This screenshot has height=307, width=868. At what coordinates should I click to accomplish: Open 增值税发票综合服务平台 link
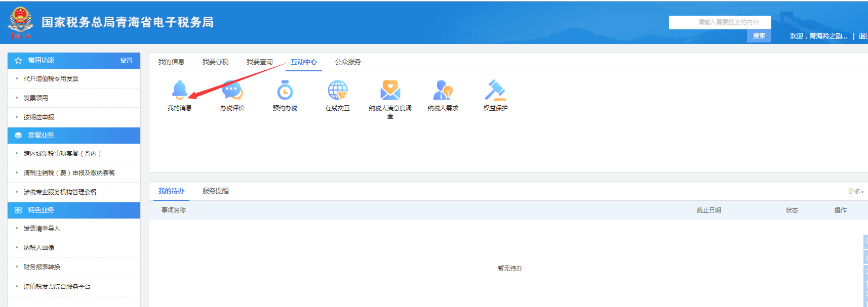click(57, 287)
